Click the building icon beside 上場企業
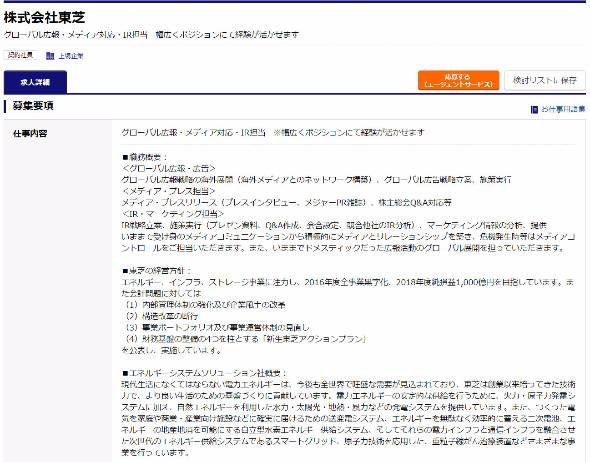 (x=50, y=56)
